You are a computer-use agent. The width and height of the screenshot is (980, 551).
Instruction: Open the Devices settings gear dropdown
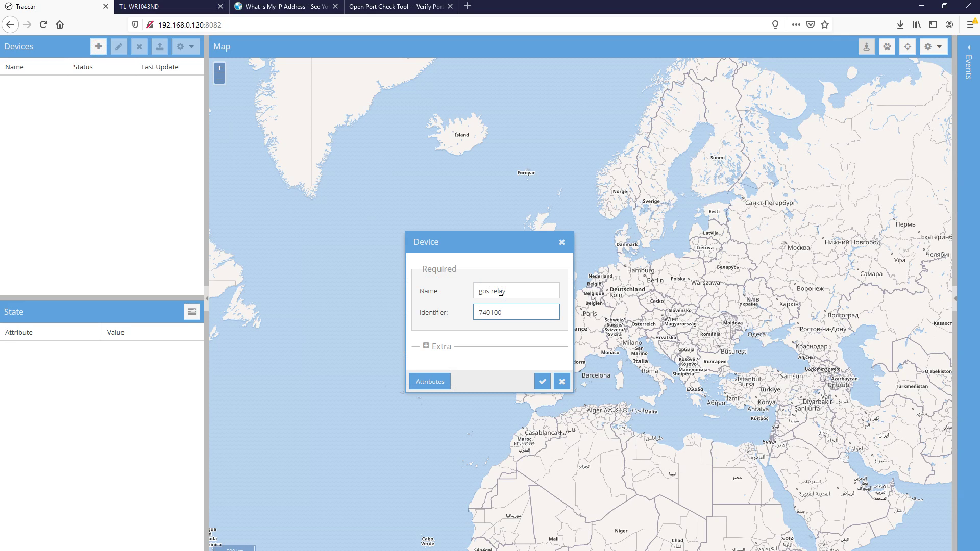point(186,46)
